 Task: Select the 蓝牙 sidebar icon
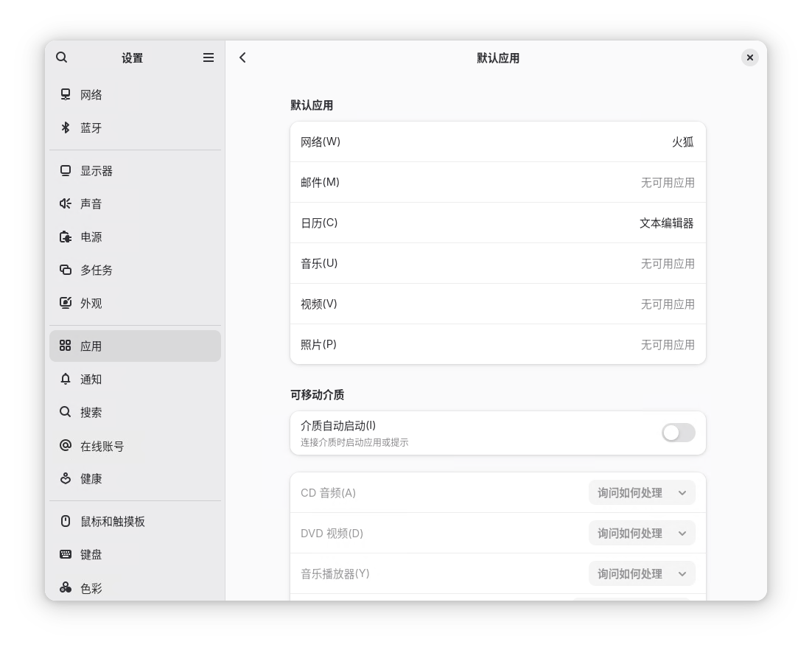(65, 127)
